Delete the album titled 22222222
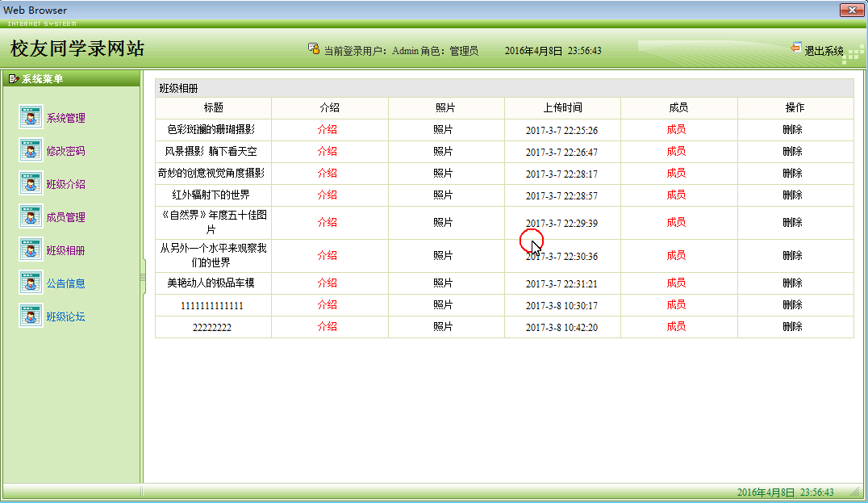 point(792,326)
